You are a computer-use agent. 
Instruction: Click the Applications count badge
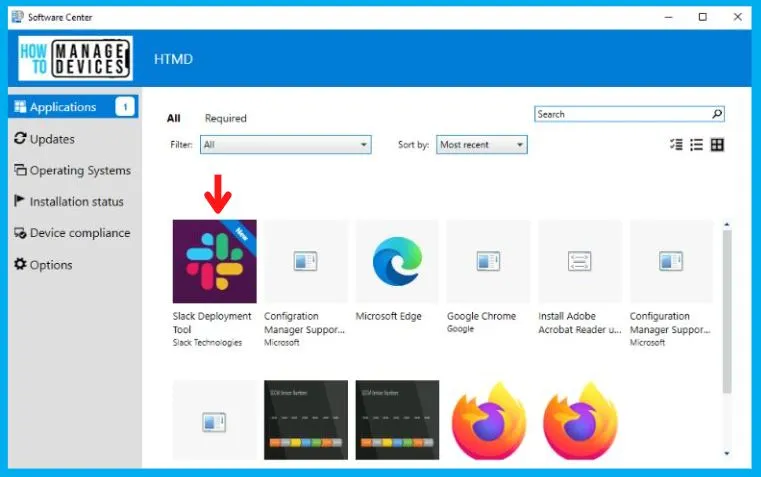pos(125,107)
